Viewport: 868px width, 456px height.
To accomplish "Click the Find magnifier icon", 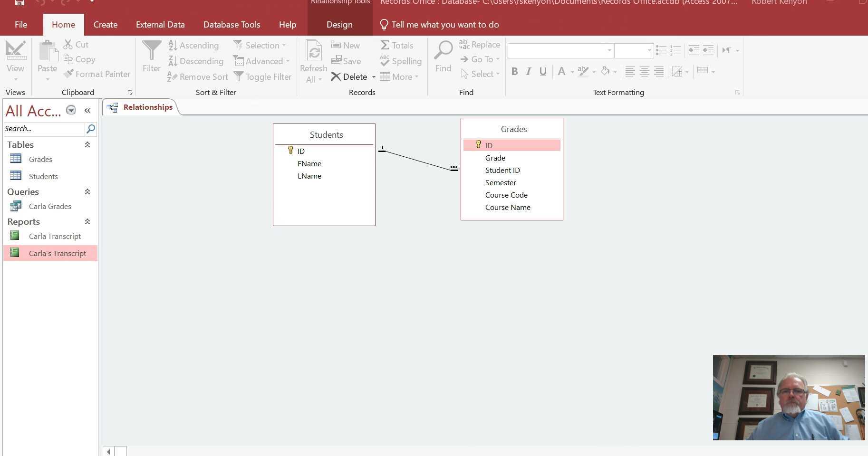I will point(443,51).
